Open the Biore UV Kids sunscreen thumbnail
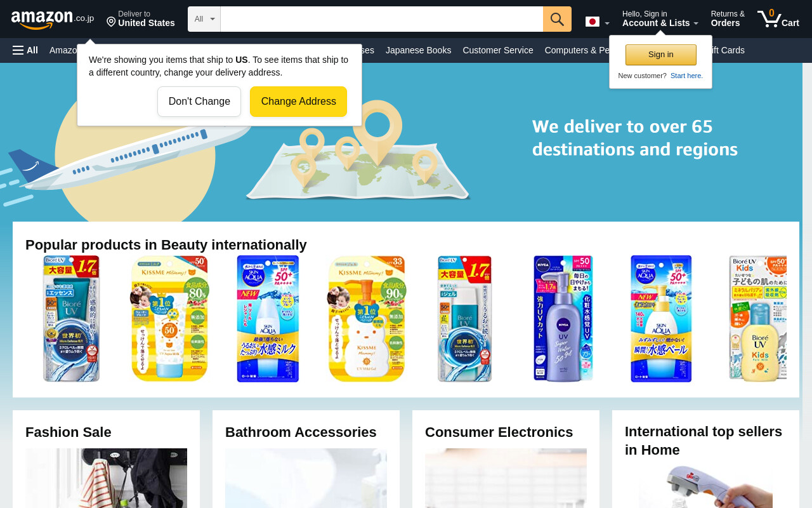The width and height of the screenshot is (812, 508). 757,319
